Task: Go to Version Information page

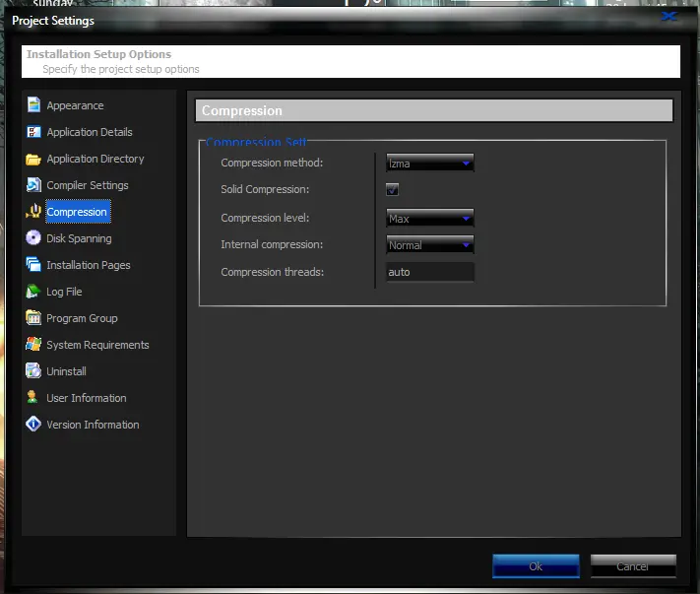Action: 93,425
